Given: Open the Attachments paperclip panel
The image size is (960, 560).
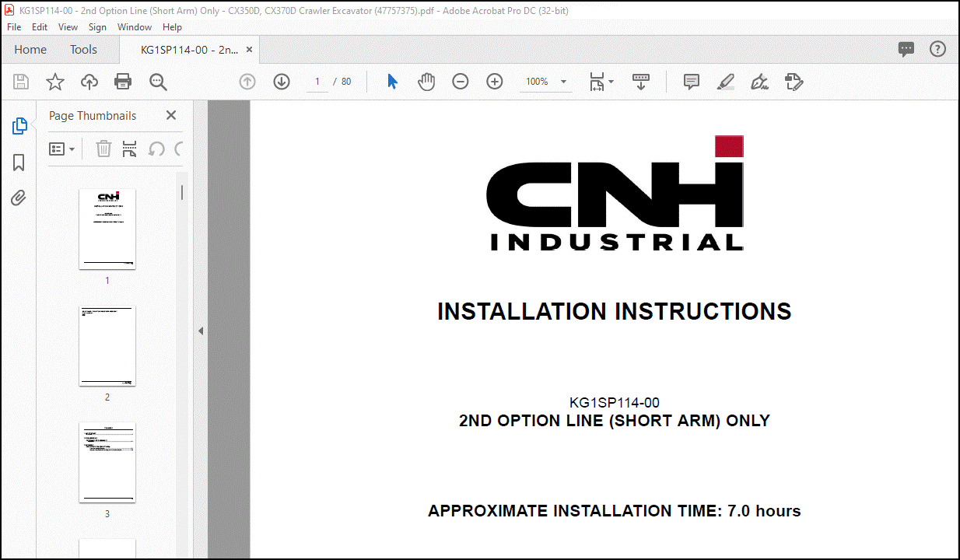Looking at the screenshot, I should 19,198.
